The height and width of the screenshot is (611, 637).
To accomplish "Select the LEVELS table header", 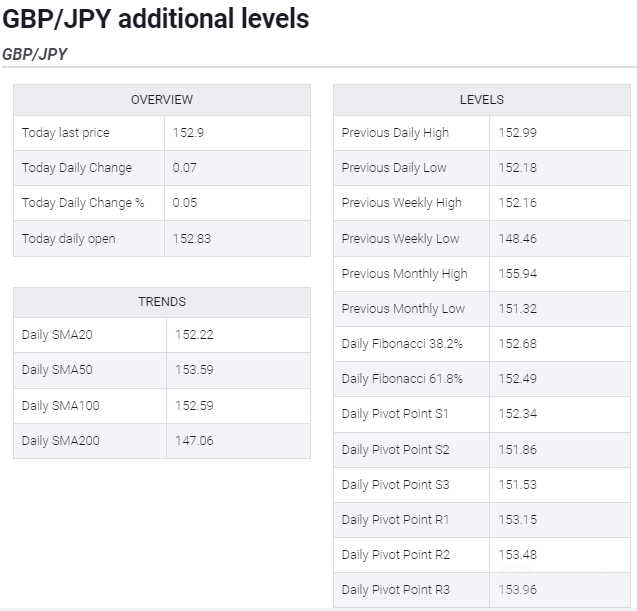I will pos(482,100).
